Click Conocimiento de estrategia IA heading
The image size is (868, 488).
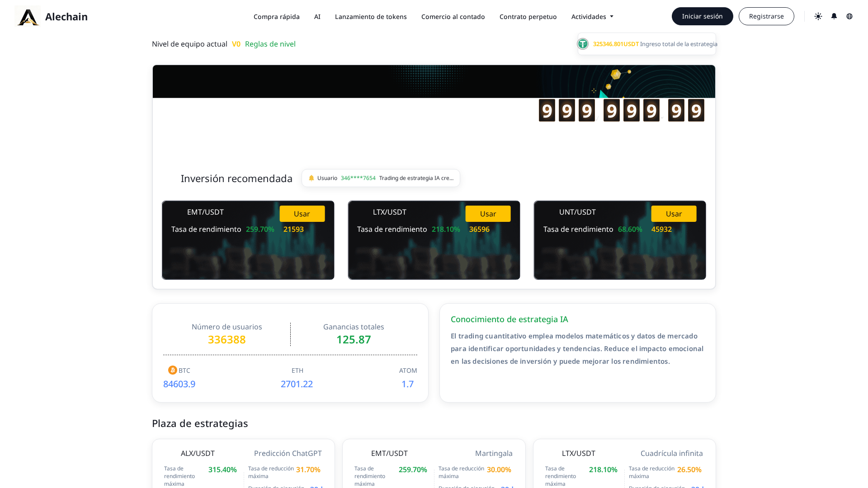509,319
